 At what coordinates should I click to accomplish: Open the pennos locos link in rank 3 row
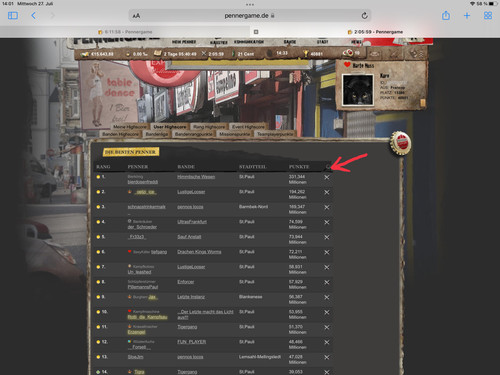[x=190, y=207]
